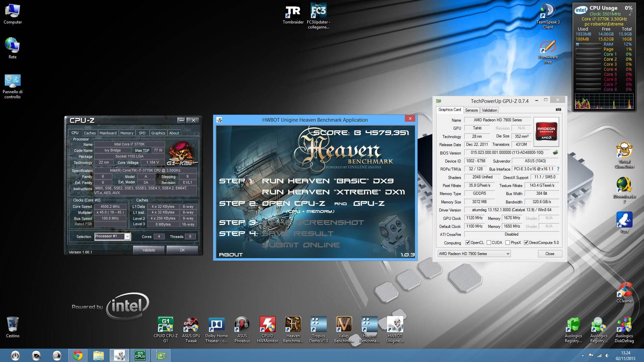This screenshot has height=362, width=644.
Task: Open File Explorer from the taskbar
Action: click(99, 355)
